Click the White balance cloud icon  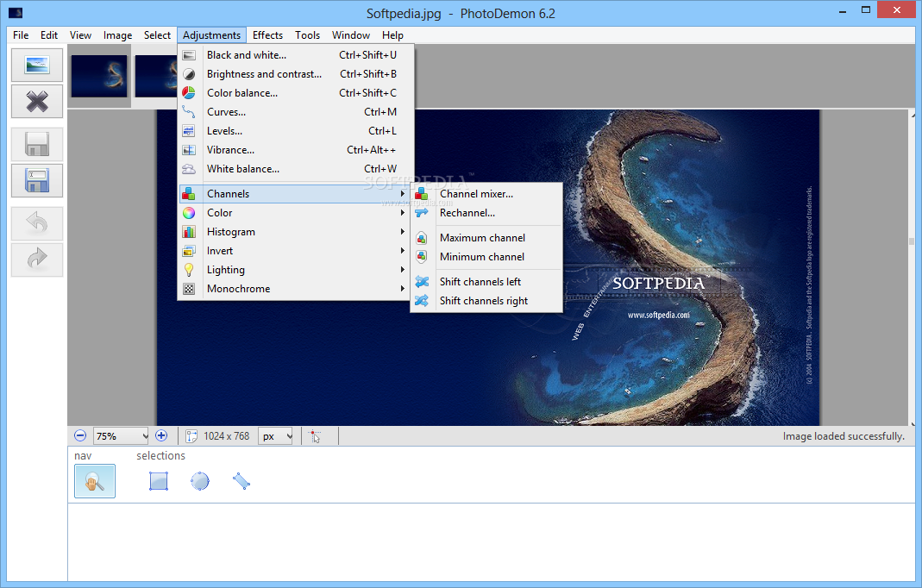(189, 169)
